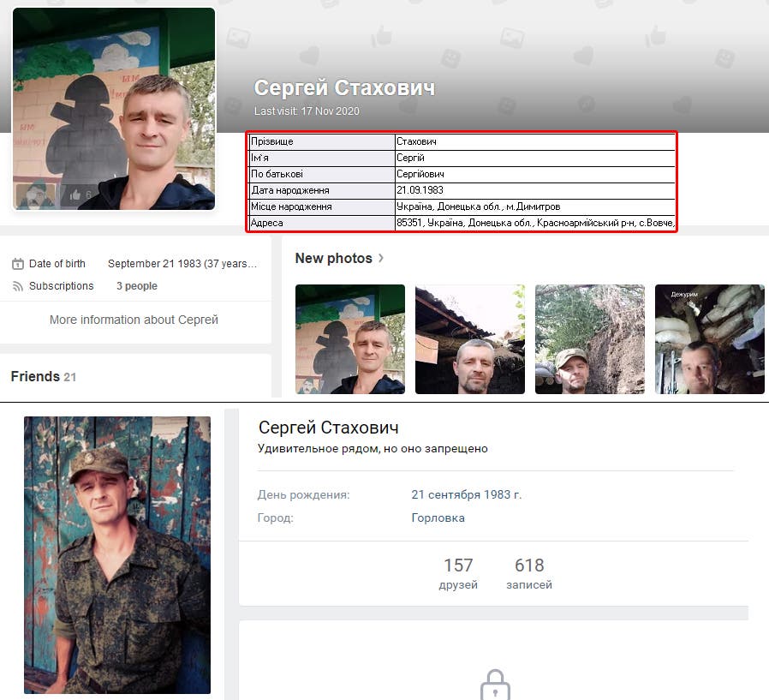Click the calendar icon beside Date of birth
The width and height of the screenshot is (769, 700).
pyautogui.click(x=17, y=264)
